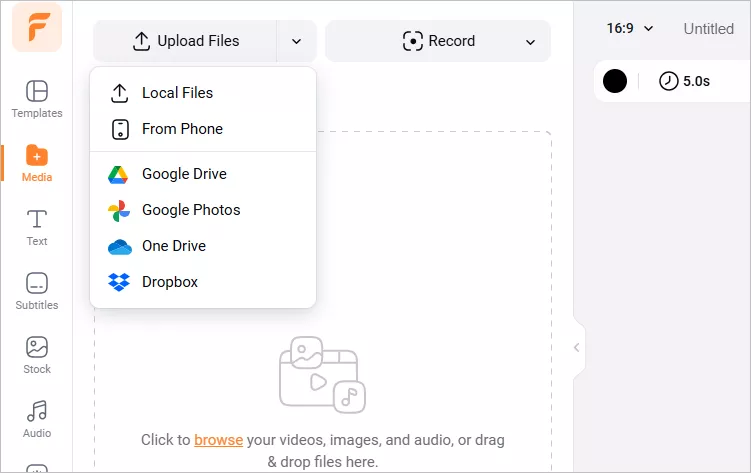This screenshot has height=473, width=751.
Task: Open the Subtitles sidebar panel
Action: tap(37, 292)
